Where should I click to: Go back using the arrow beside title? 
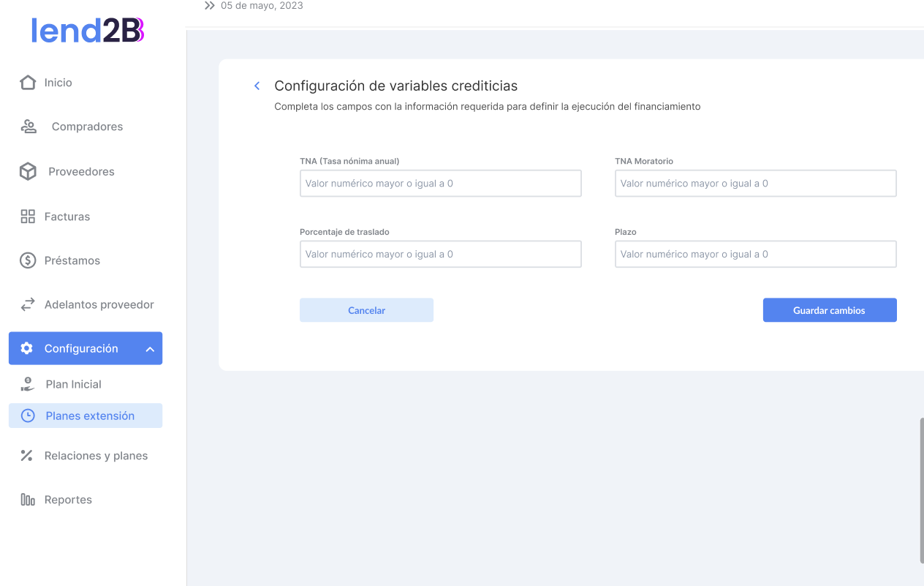[x=257, y=86]
